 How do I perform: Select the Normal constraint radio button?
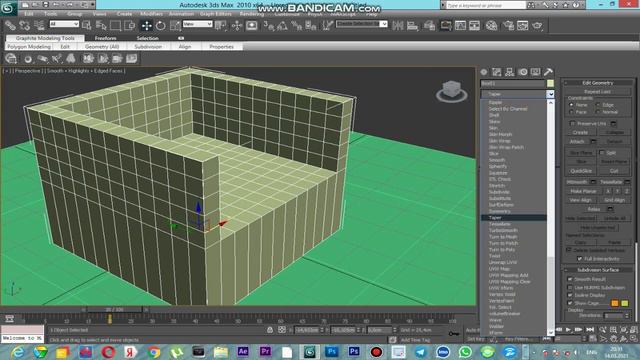pos(598,112)
